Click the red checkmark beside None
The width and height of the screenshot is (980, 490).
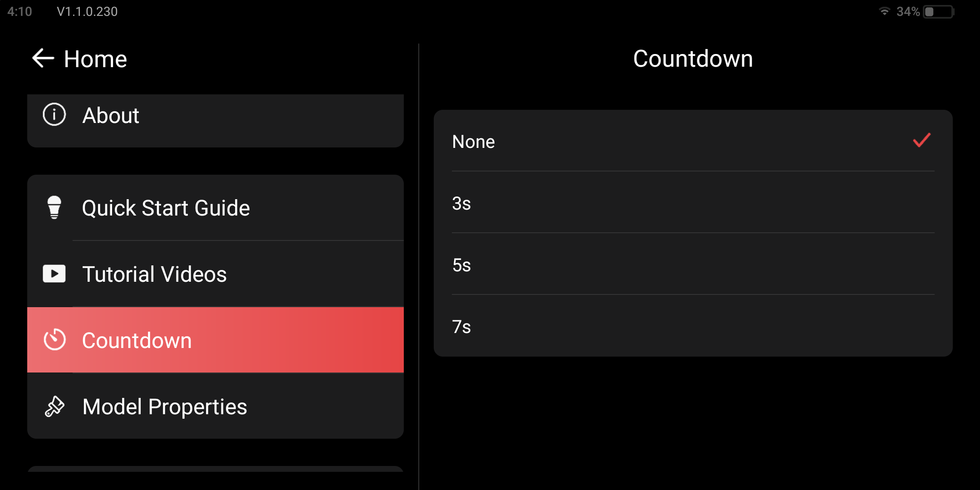pos(921,140)
